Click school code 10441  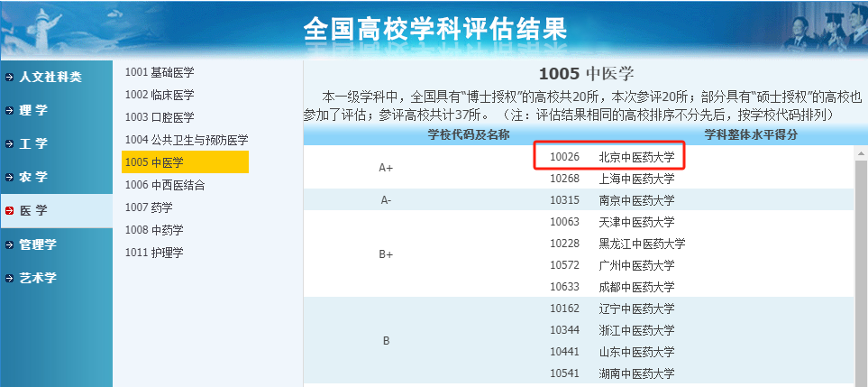click(x=564, y=352)
